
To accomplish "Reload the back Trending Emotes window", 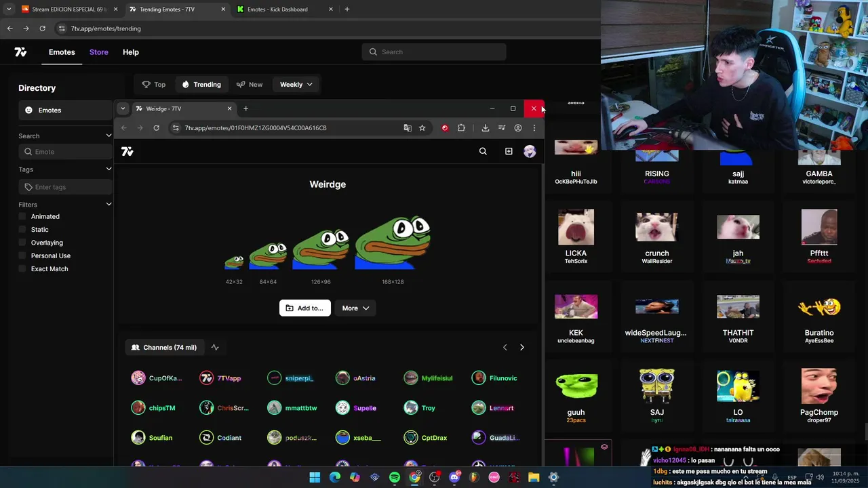I will [42, 28].
